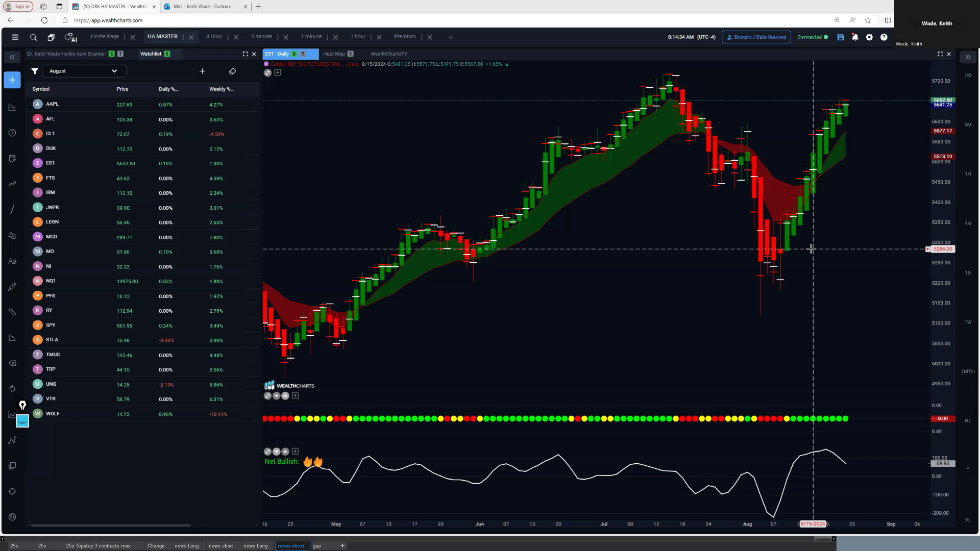The image size is (980, 551).
Task: Open options menu dots for Home Page tab
Action: coord(125,37)
